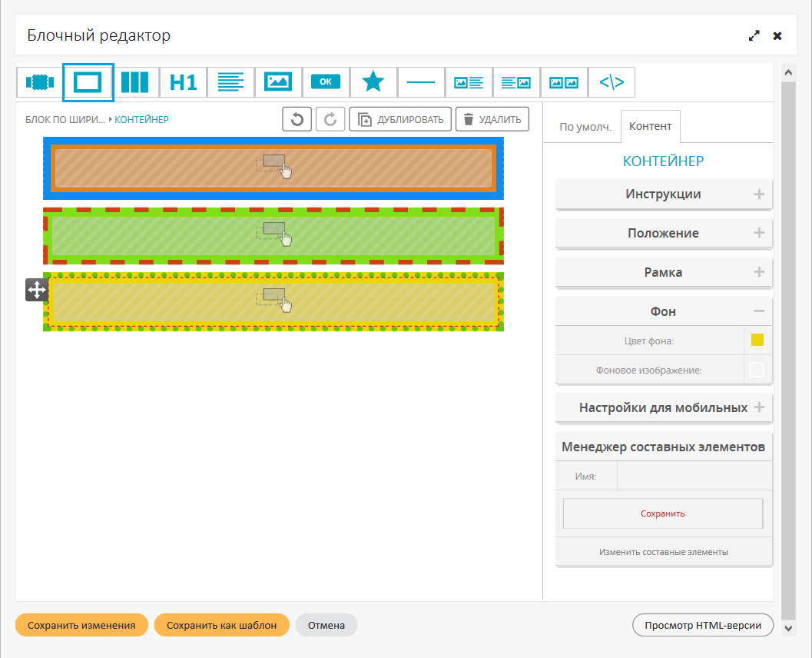Viewport: 812px width, 658px height.
Task: Add the OK button block
Action: tap(326, 81)
